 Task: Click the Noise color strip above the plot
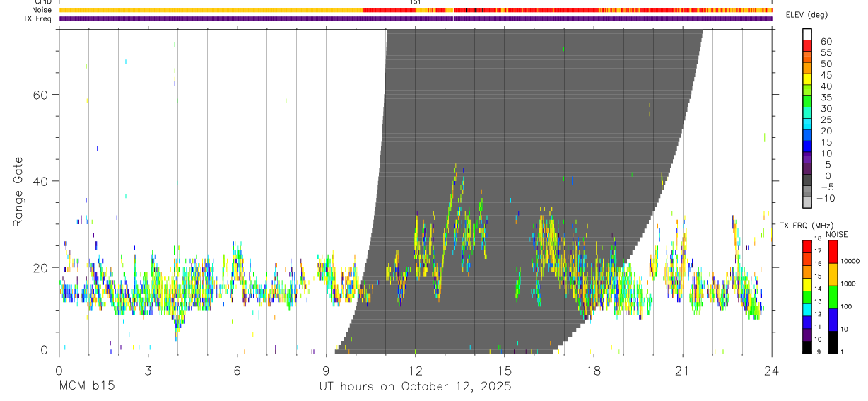pos(416,10)
